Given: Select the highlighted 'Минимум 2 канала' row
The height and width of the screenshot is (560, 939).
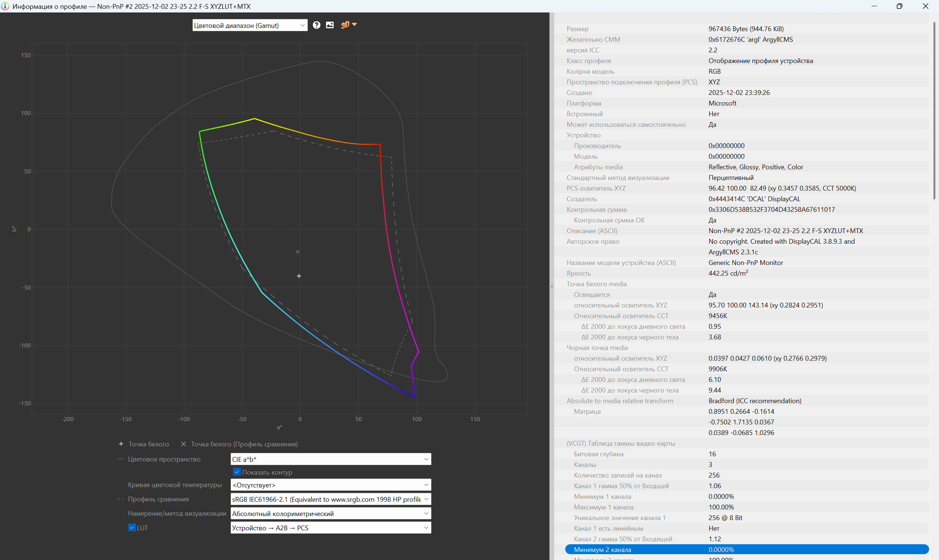Looking at the screenshot, I should [x=746, y=549].
